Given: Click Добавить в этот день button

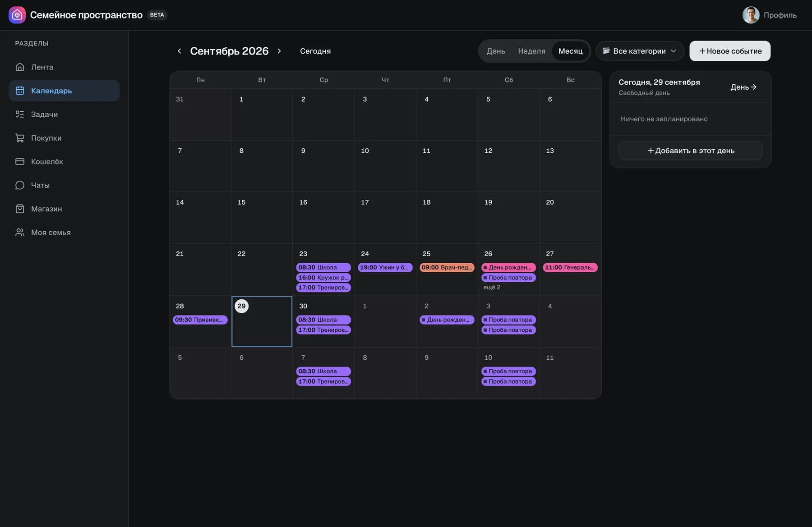Looking at the screenshot, I should pos(690,151).
